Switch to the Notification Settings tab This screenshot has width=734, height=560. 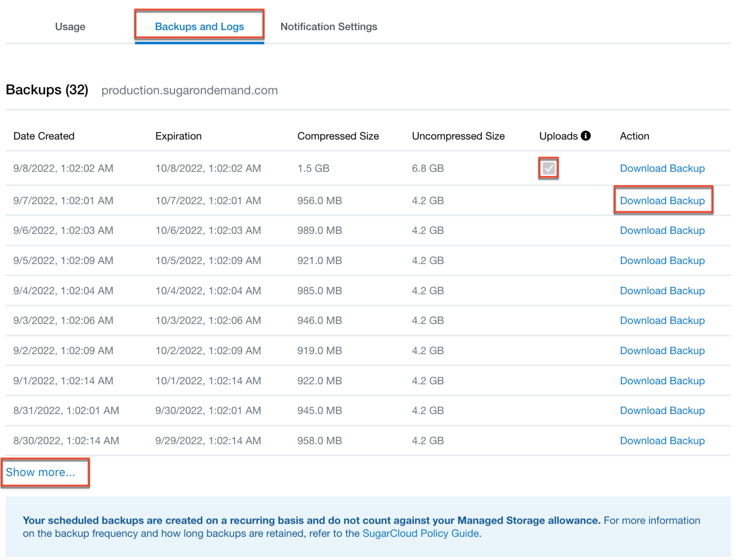(x=329, y=27)
